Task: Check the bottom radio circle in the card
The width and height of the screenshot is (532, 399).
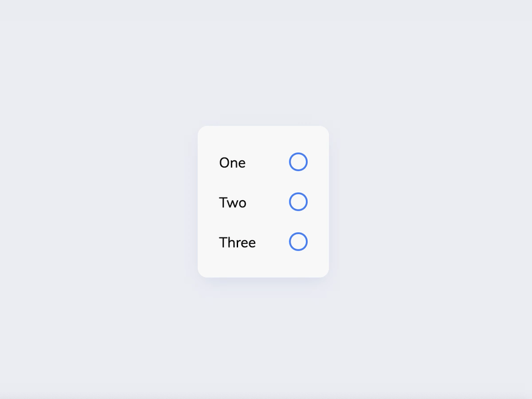Action: 298,241
